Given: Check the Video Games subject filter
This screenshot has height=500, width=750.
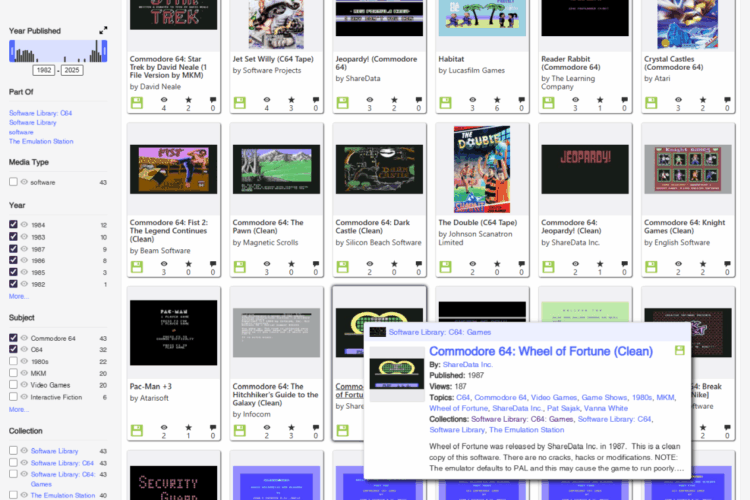Looking at the screenshot, I should (x=13, y=385).
